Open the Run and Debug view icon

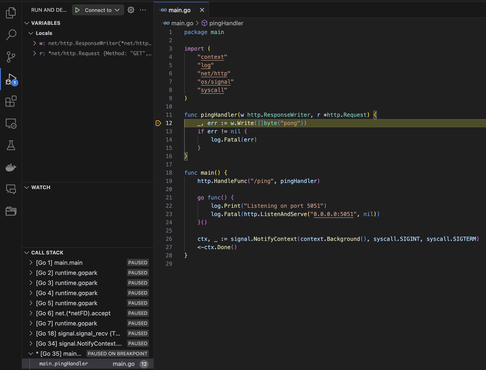(x=11, y=79)
